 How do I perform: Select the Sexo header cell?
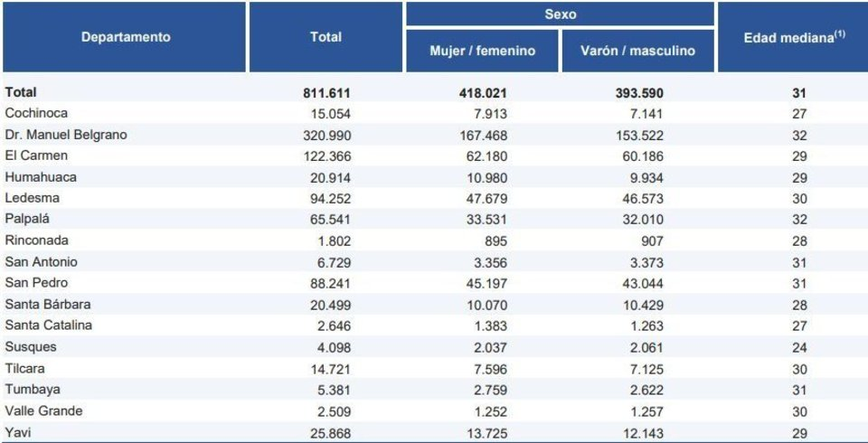tap(560, 14)
